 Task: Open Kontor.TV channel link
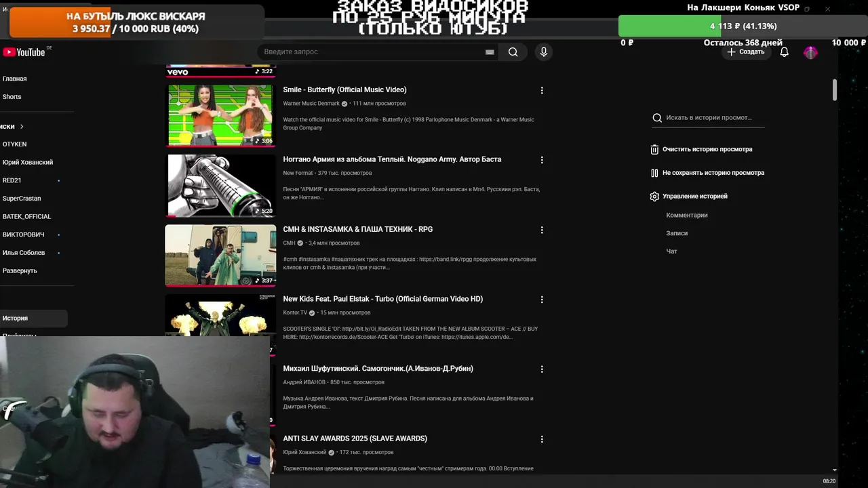coord(295,313)
